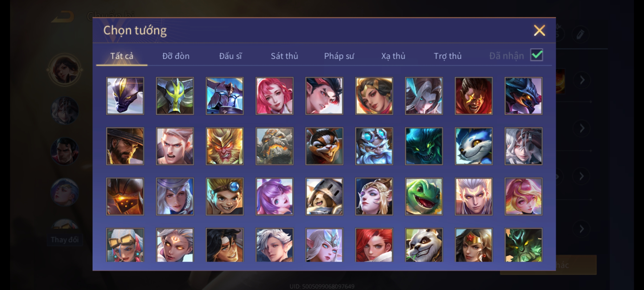The height and width of the screenshot is (290, 644).
Task: Pick the cowboy hat bearded hero
Action: [x=125, y=146]
